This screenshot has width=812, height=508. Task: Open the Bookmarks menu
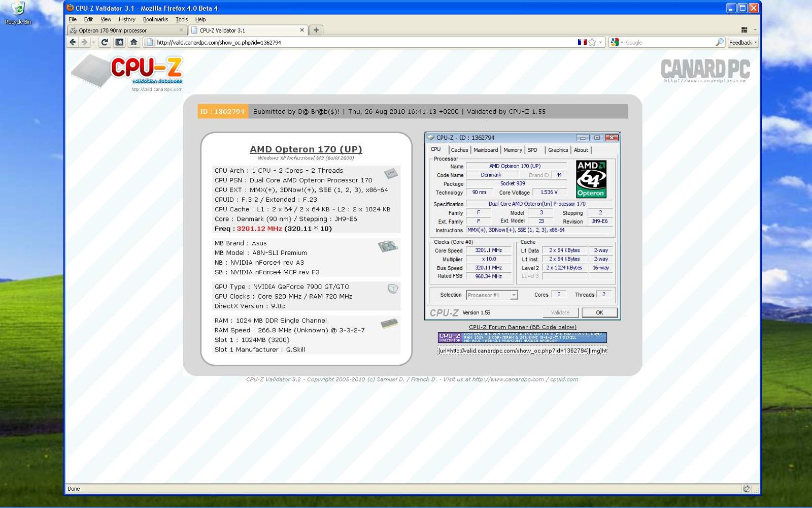155,19
